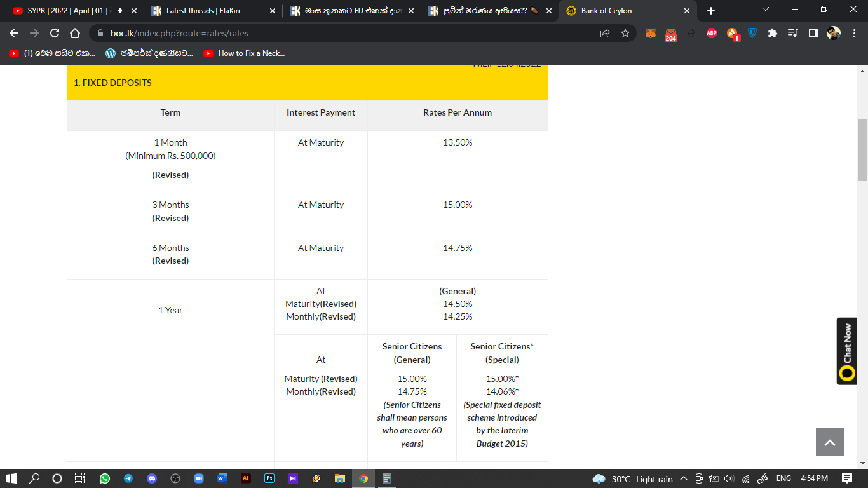Open the media controls playlist icon

792,33
